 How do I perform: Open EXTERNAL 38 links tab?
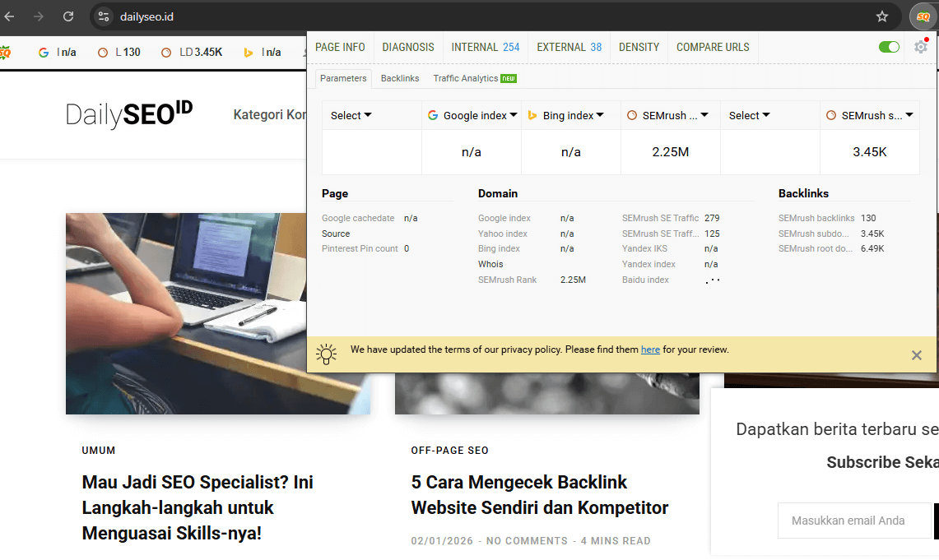tap(569, 47)
